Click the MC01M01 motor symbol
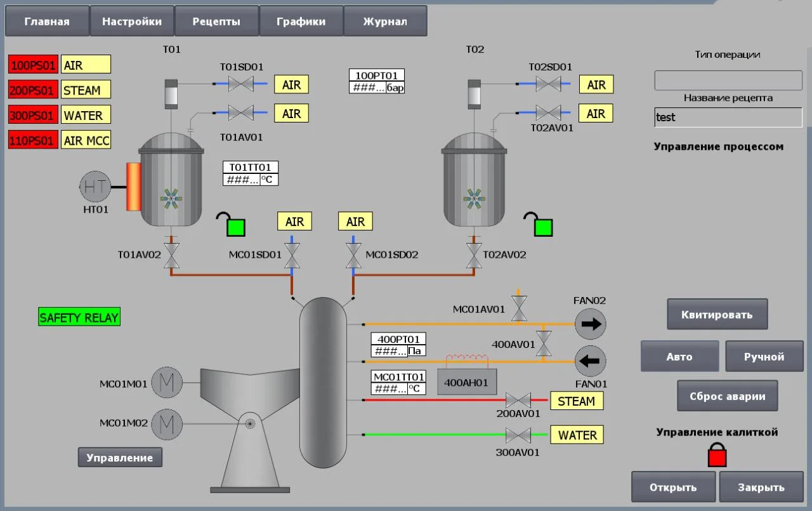 pyautogui.click(x=167, y=383)
